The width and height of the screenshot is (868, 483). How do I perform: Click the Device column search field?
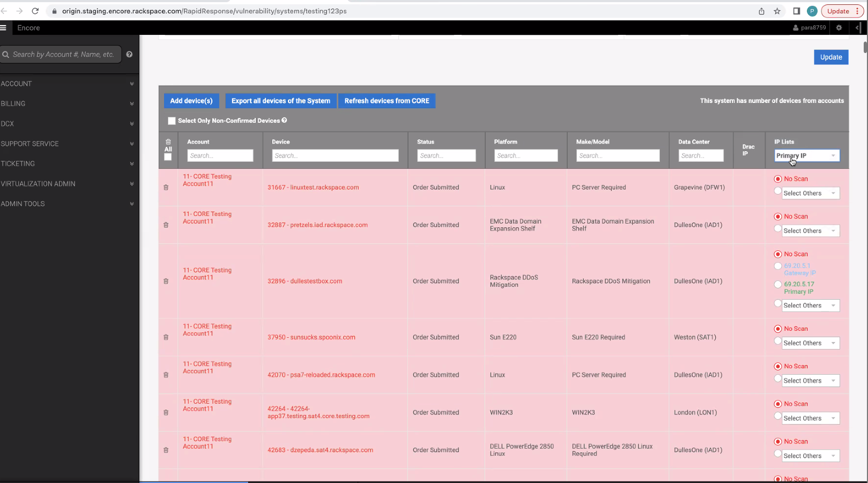point(335,156)
